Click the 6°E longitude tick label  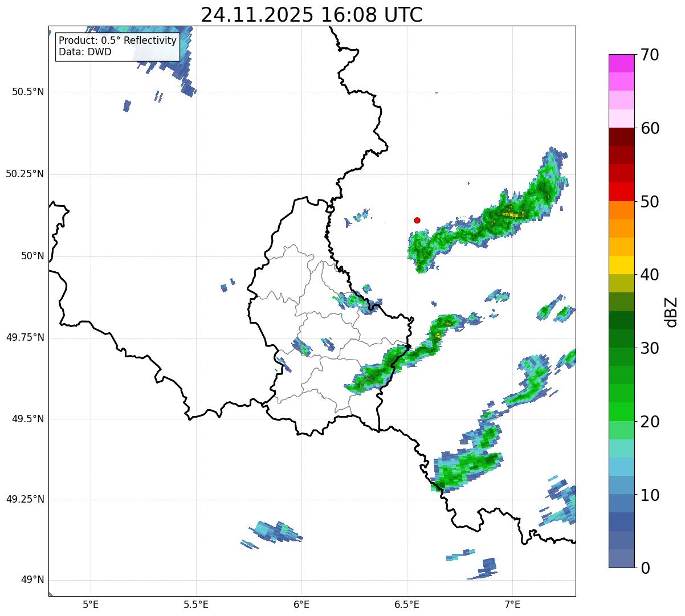point(301,604)
